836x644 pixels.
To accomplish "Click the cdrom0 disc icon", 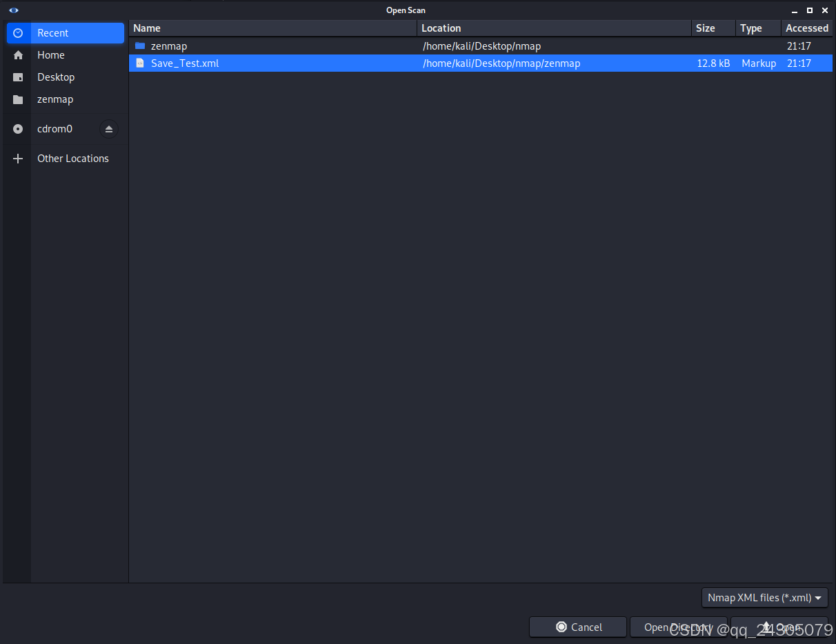I will pos(18,129).
